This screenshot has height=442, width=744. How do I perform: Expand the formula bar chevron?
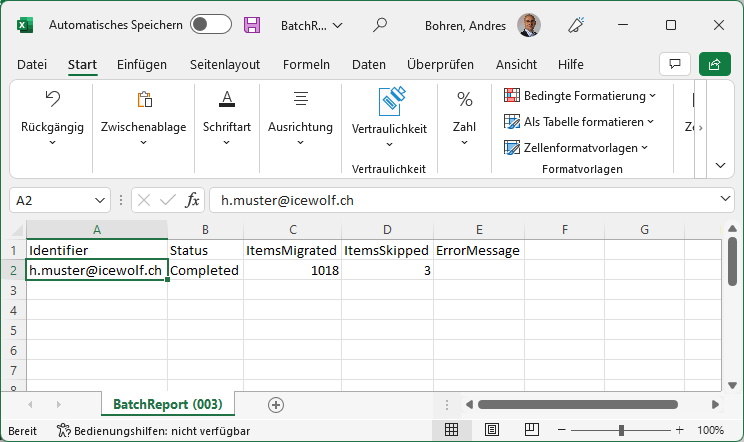click(725, 199)
